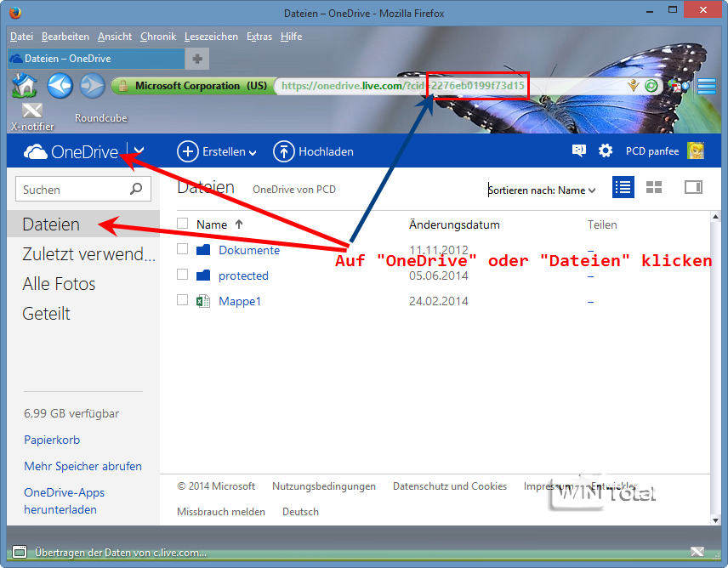Image resolution: width=728 pixels, height=568 pixels.
Task: Navigate forward with the forward arrow
Action: 93,86
